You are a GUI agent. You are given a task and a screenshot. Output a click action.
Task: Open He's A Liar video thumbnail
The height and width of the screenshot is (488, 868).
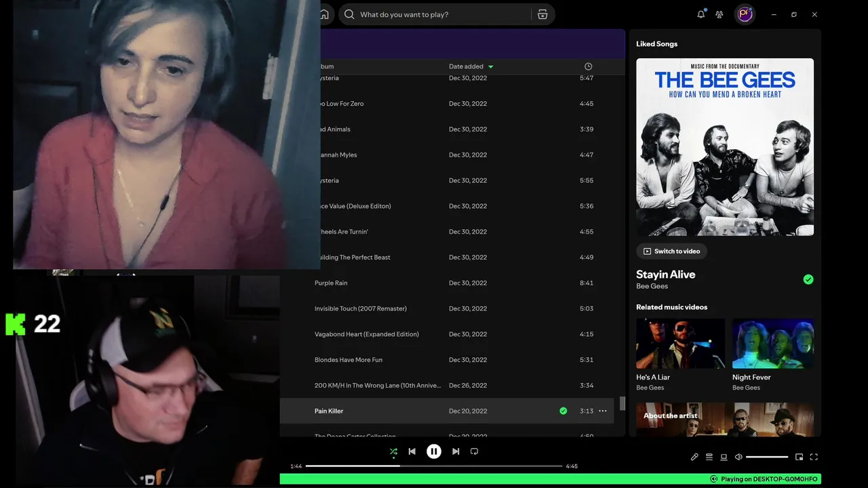point(680,344)
